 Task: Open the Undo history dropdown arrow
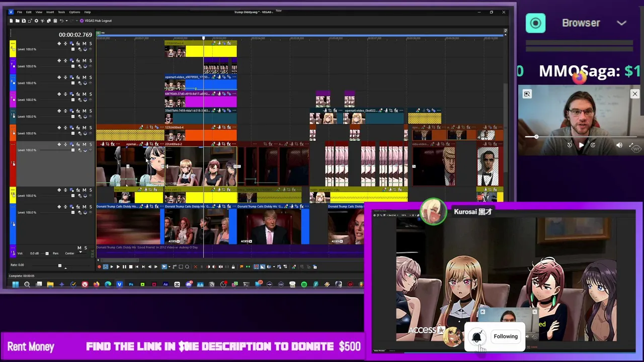pyautogui.click(x=67, y=21)
